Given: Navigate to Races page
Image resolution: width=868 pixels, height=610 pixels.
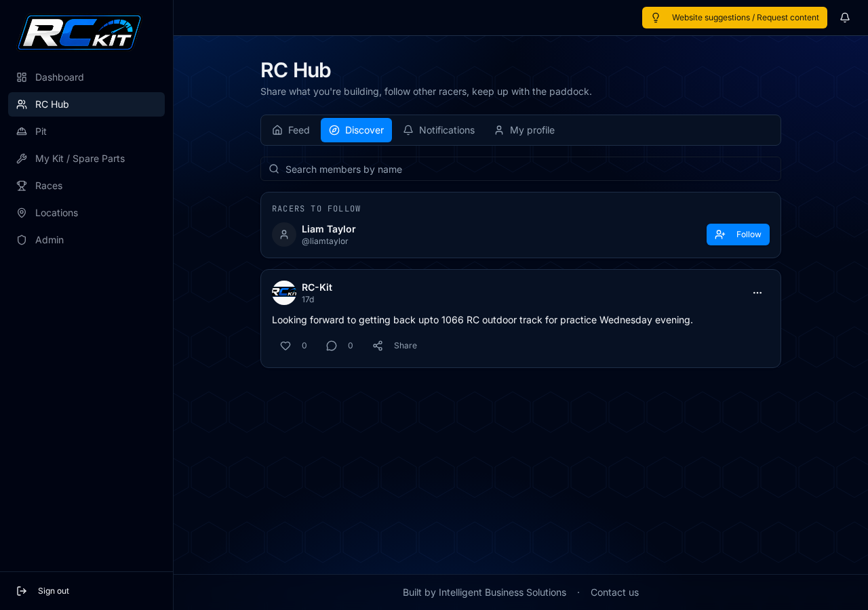Looking at the screenshot, I should [86, 186].
